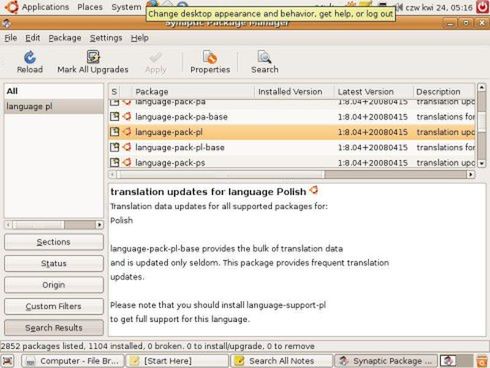Click the Origin filter button
Viewport: 490px width, 368px height.
tap(54, 285)
